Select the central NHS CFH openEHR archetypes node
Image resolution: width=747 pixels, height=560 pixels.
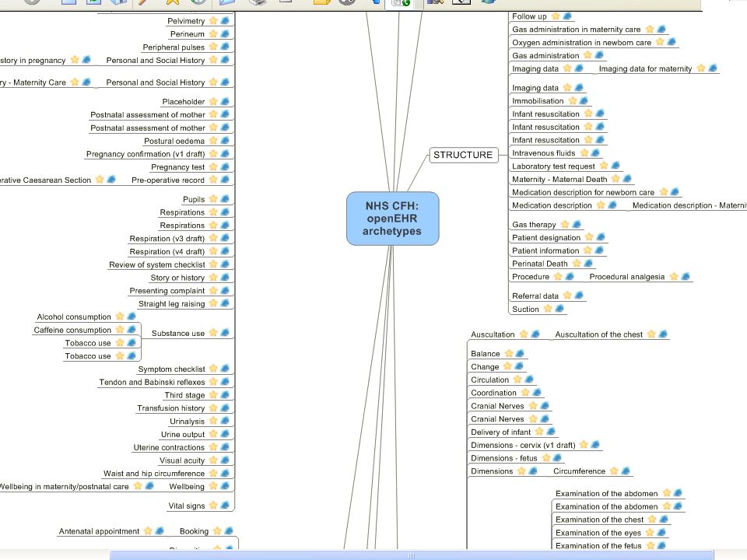point(392,219)
